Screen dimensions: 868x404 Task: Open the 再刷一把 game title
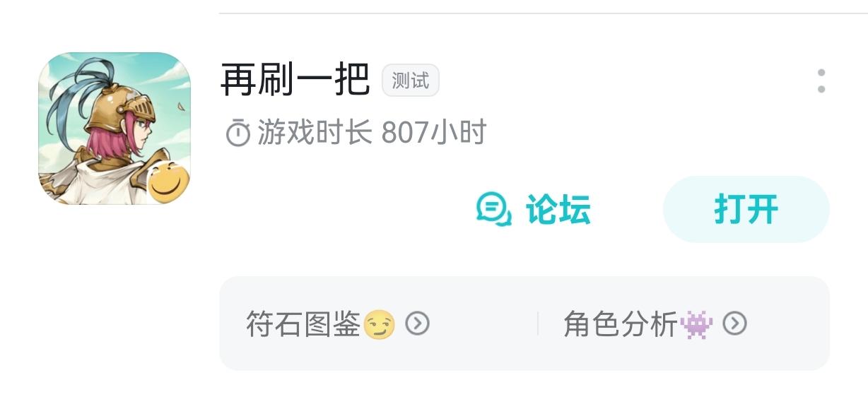295,80
